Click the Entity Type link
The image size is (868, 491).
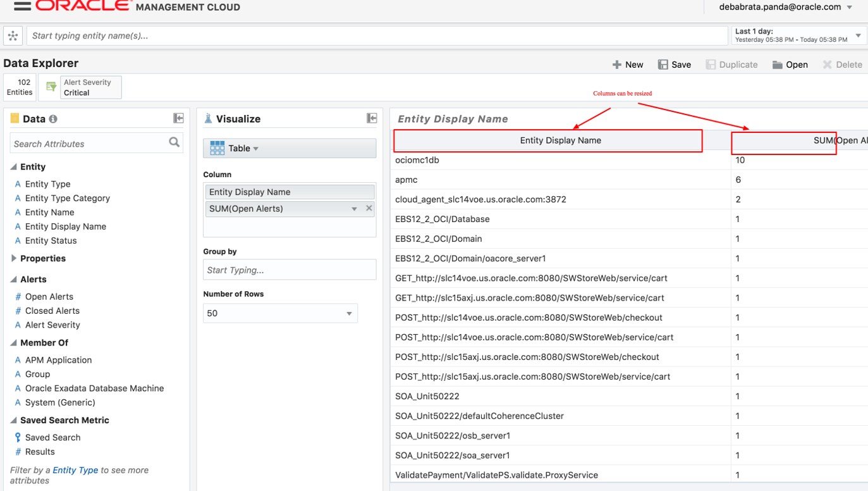[75, 470]
